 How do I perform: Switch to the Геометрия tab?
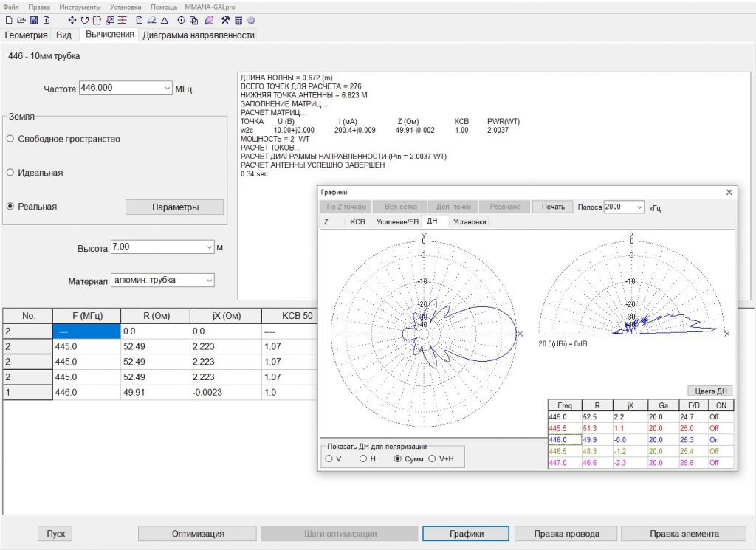point(27,35)
